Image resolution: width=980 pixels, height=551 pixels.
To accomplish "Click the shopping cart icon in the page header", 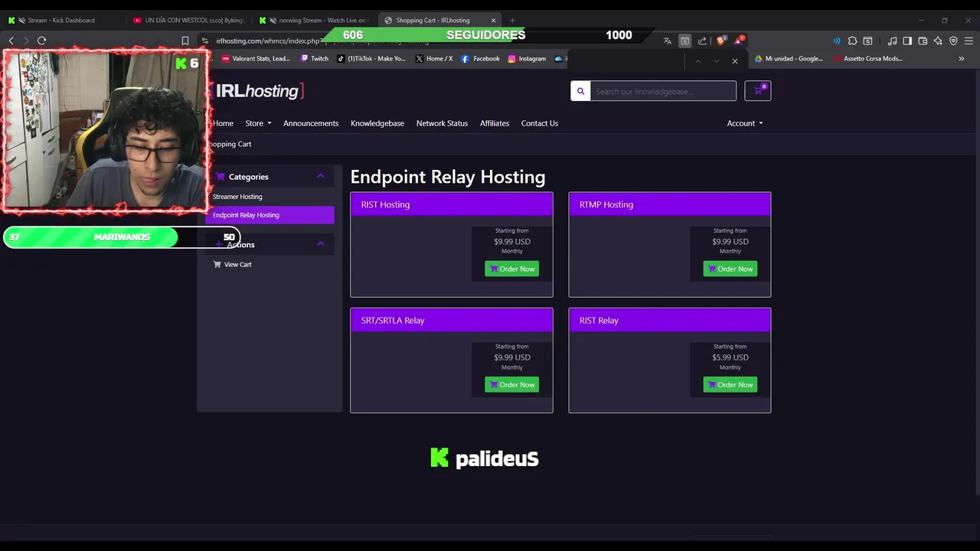I will tap(758, 91).
